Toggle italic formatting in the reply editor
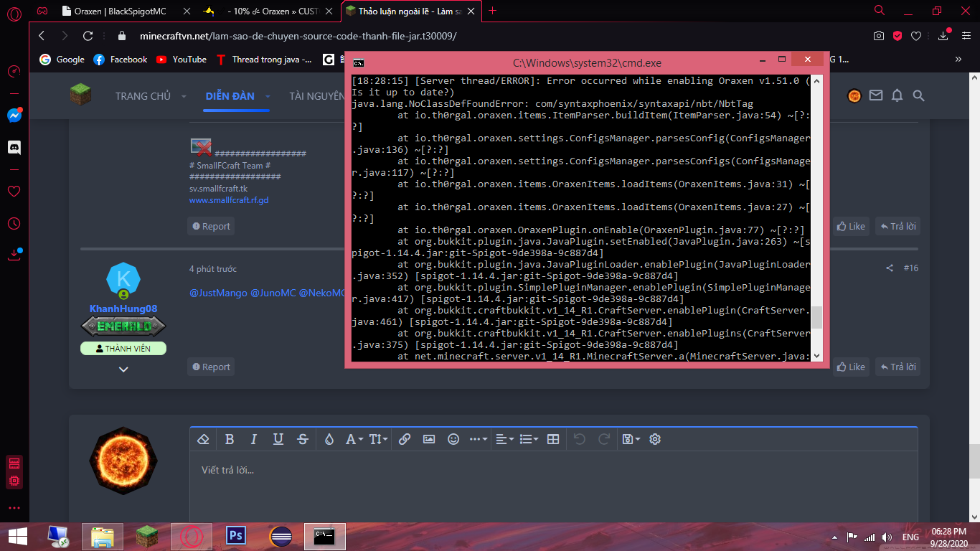The image size is (980, 551). [253, 439]
